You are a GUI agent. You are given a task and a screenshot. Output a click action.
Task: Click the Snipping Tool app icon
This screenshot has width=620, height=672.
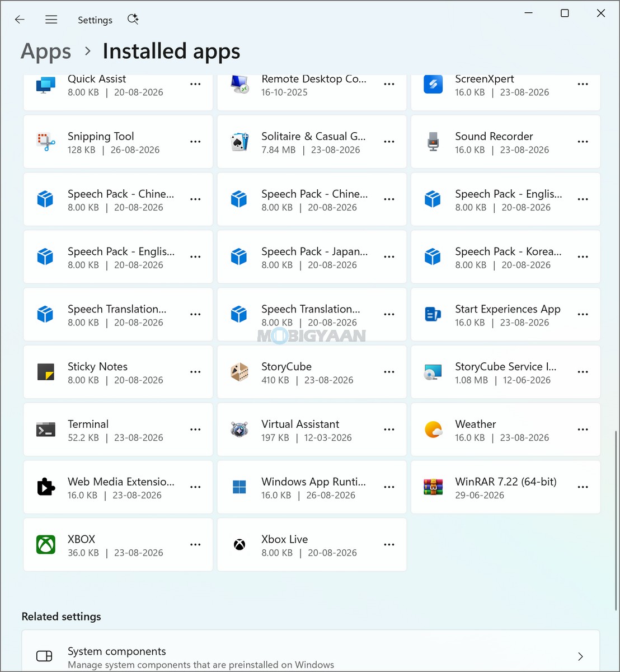pyautogui.click(x=45, y=142)
